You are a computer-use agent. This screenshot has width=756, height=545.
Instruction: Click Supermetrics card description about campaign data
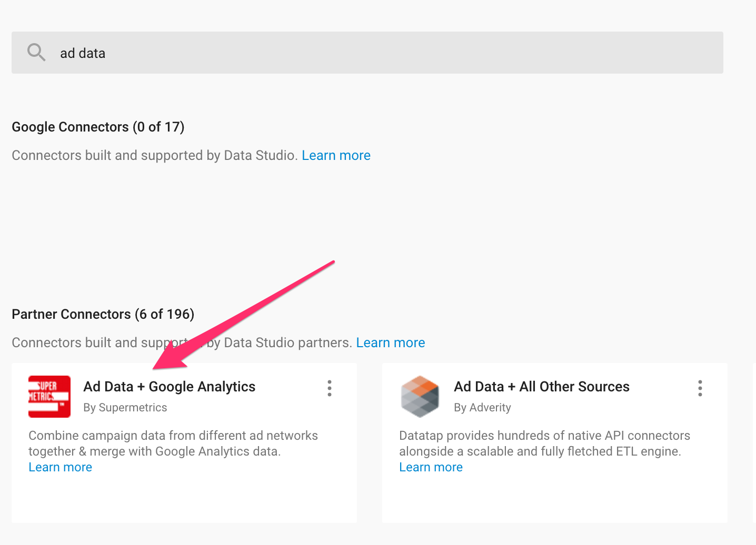tap(173, 443)
